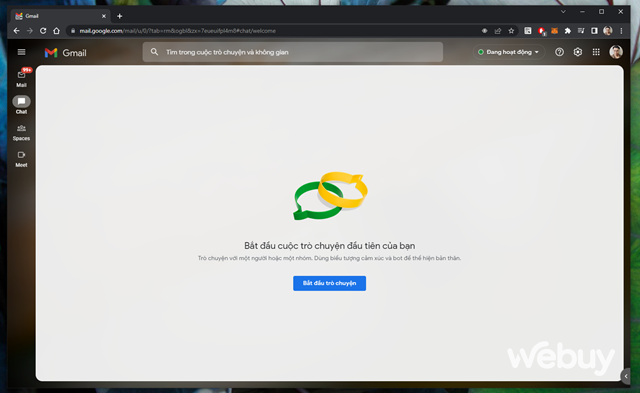Select the Gmail browser tab

(60, 16)
